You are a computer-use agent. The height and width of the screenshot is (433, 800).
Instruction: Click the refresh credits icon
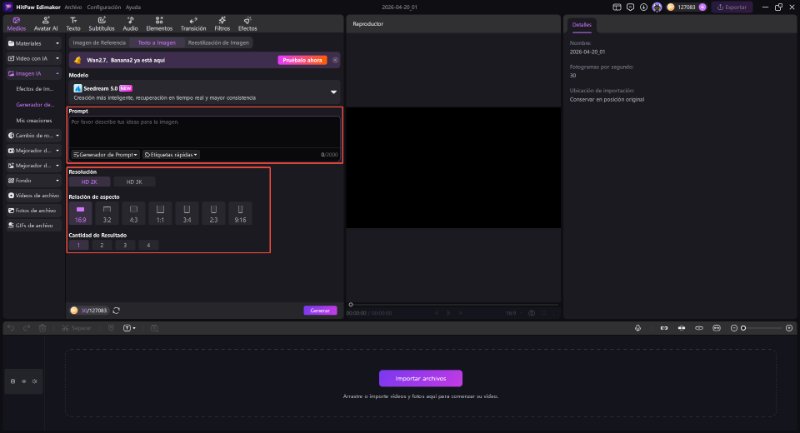click(x=116, y=310)
